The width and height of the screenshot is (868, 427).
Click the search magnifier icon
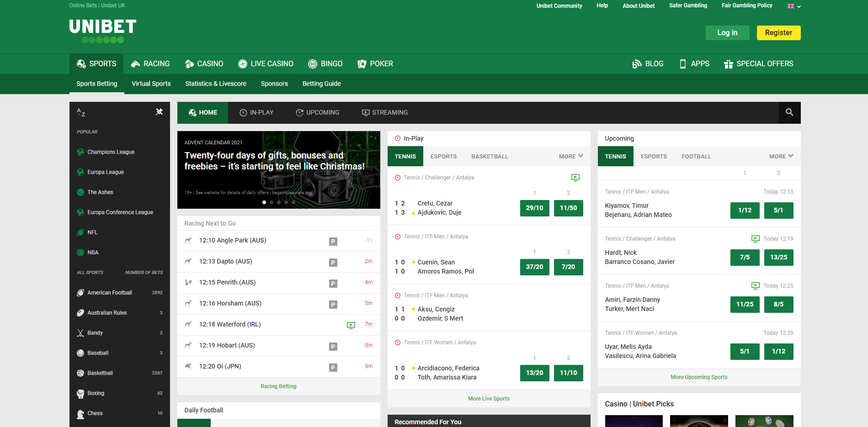click(x=789, y=112)
